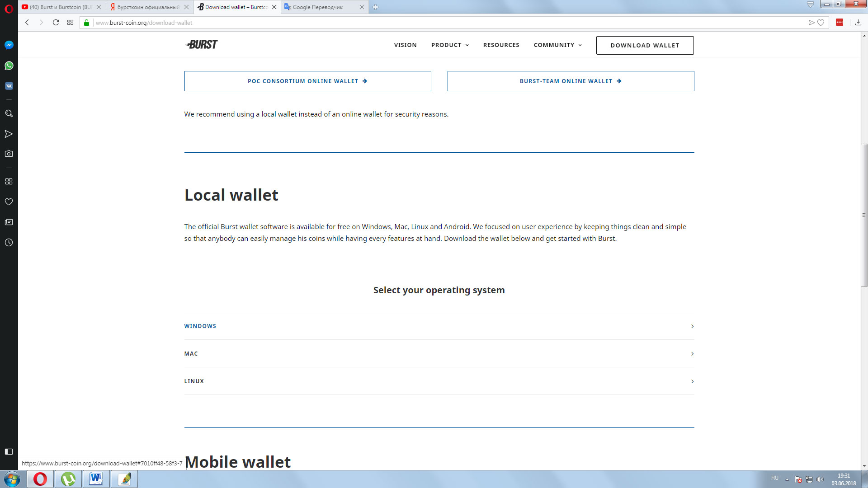This screenshot has width=868, height=488.
Task: Open sidebar search icon
Action: point(9,113)
